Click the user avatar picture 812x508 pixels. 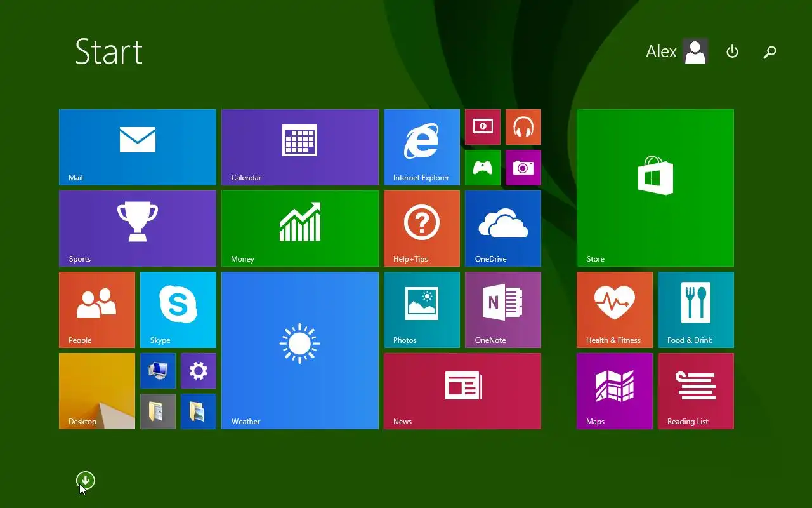695,51
